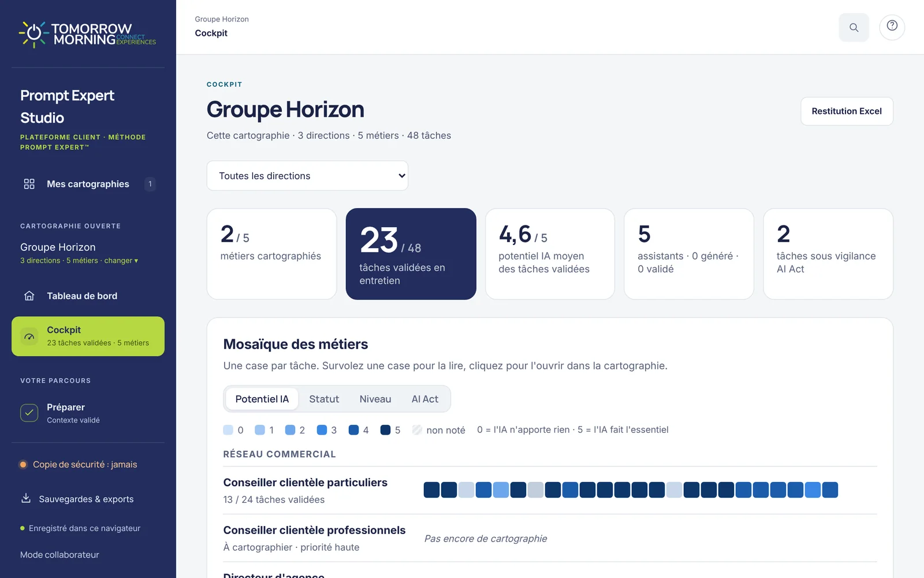Click the legend swatch for level 2

point(290,430)
